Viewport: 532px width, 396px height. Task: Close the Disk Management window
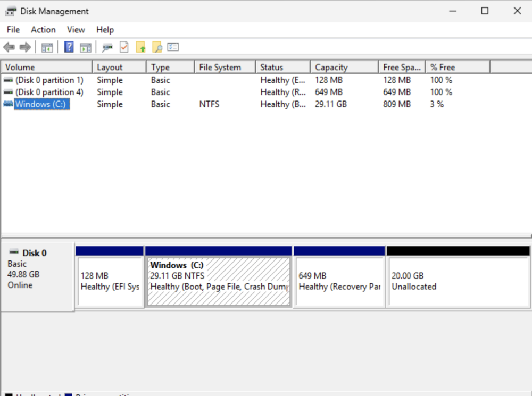coord(517,11)
